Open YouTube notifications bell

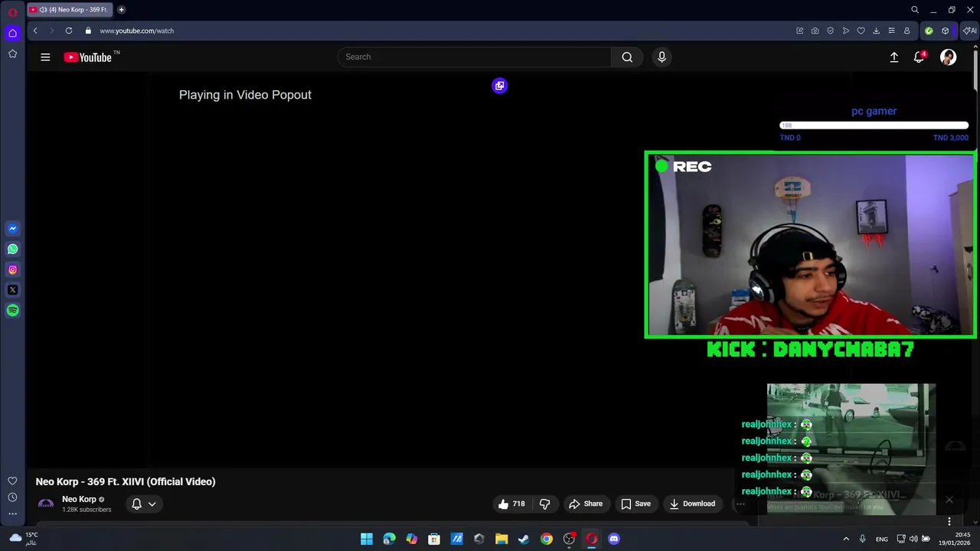(920, 57)
